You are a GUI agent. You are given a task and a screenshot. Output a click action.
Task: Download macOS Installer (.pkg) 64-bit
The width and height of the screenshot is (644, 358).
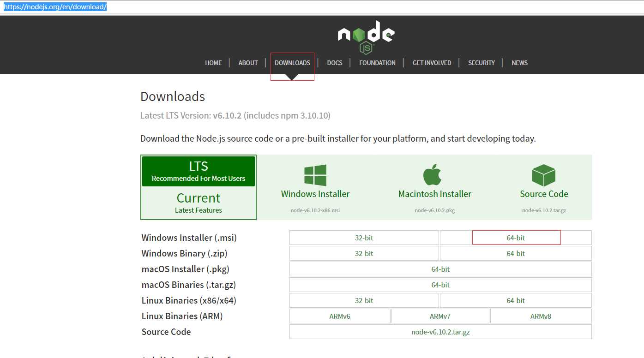tap(440, 269)
